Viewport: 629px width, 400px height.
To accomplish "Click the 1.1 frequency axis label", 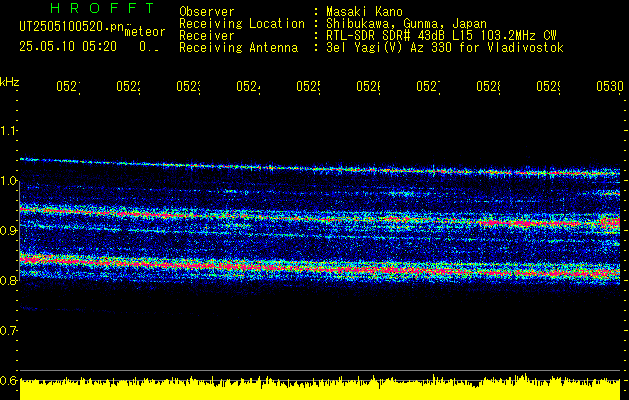I will (8, 130).
